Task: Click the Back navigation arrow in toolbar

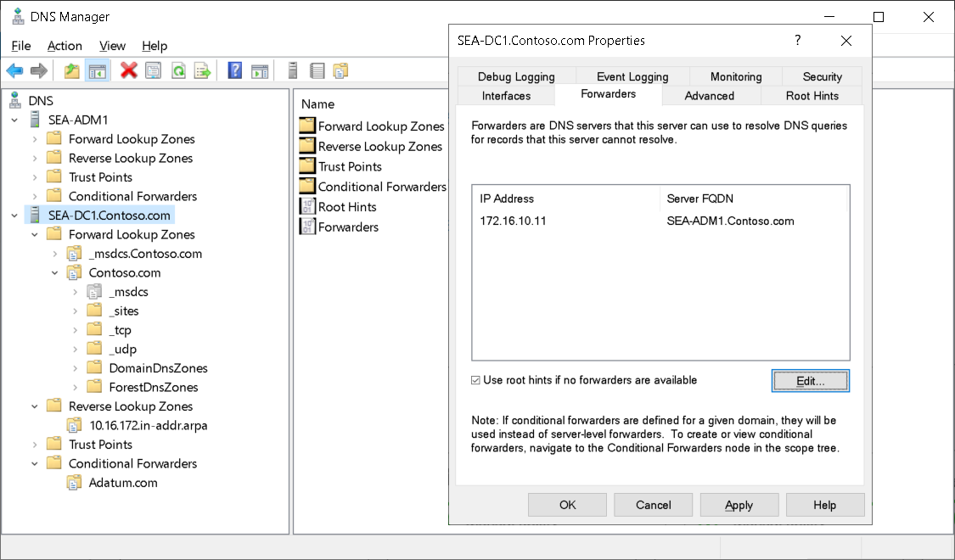Action: pos(14,70)
